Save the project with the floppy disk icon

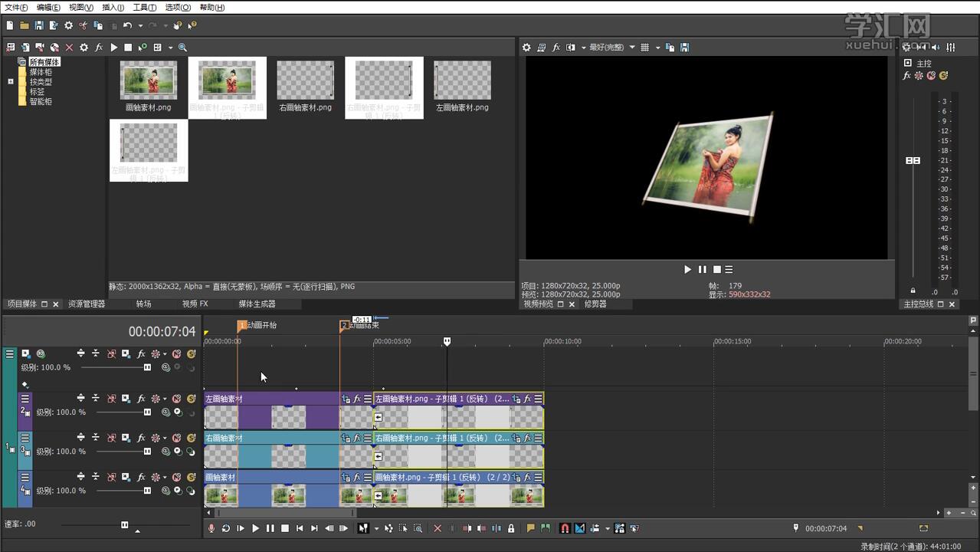(x=39, y=25)
